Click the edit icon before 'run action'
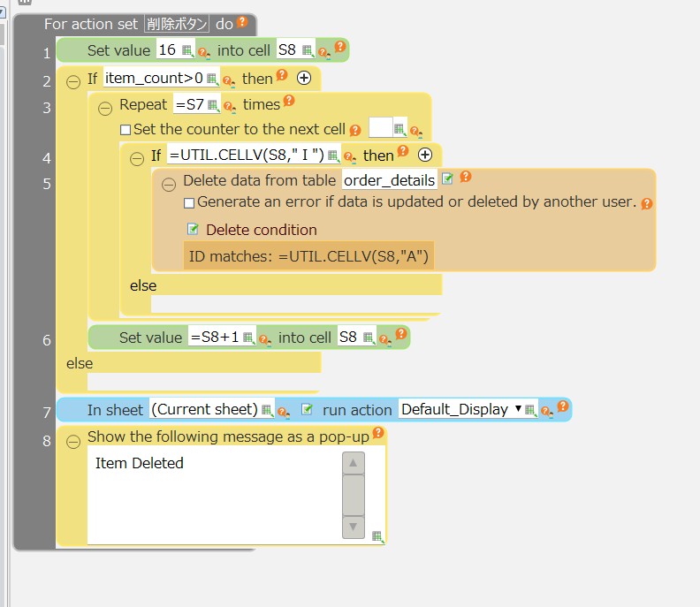Viewport: 700px width, 607px height. coord(307,409)
